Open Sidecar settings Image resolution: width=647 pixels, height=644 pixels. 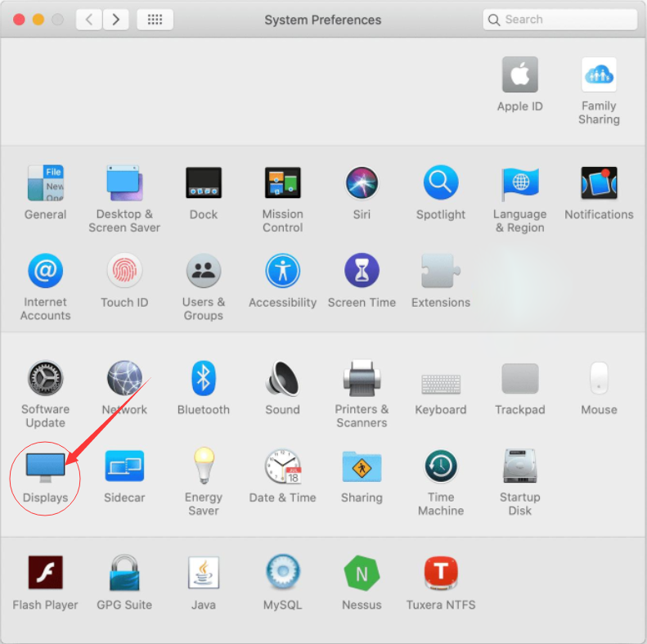coord(124,466)
